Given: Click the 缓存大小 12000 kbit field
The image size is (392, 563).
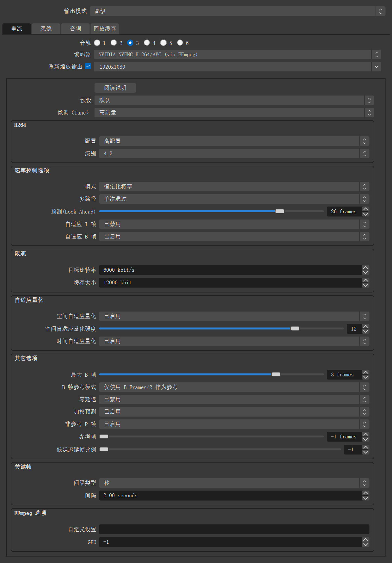Looking at the screenshot, I should [x=230, y=283].
